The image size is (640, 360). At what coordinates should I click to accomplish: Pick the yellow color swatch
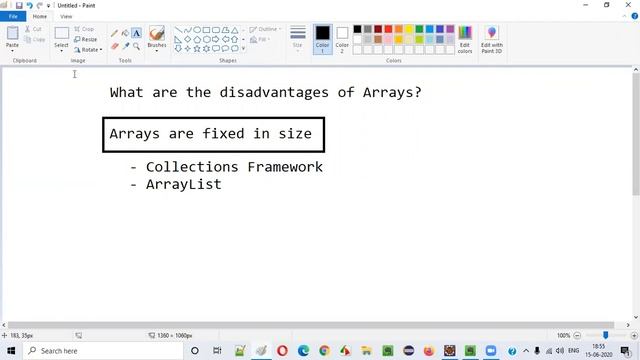point(409,29)
